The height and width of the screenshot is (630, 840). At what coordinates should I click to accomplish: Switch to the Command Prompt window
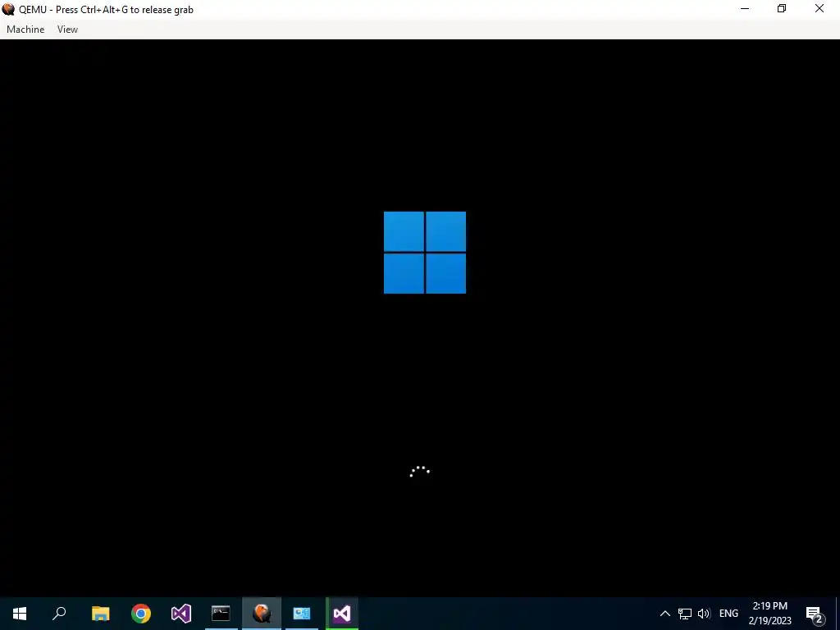(x=221, y=614)
